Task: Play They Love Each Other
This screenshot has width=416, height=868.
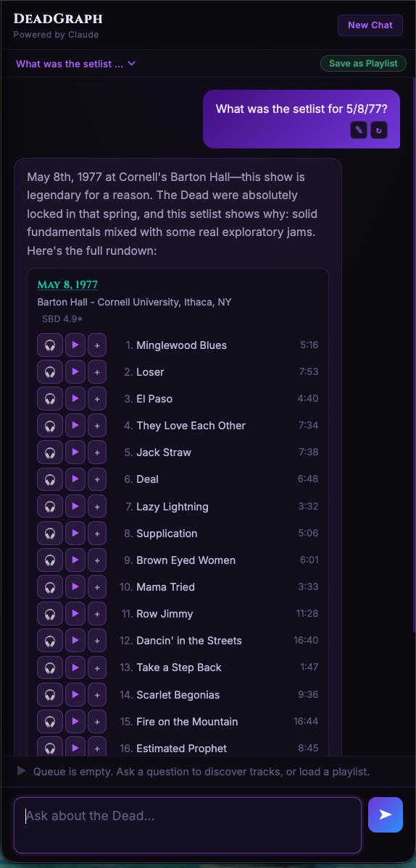Action: pos(75,426)
